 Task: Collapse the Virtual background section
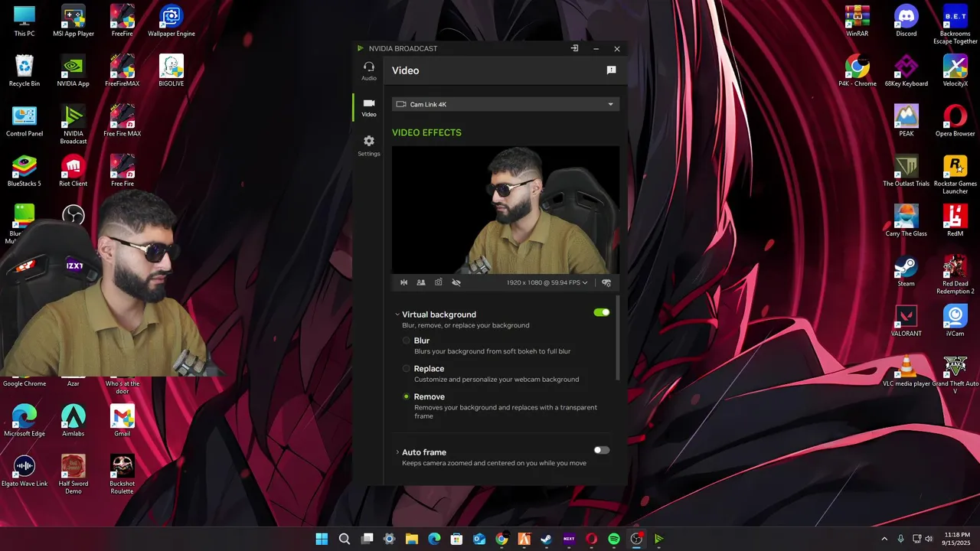[397, 315]
